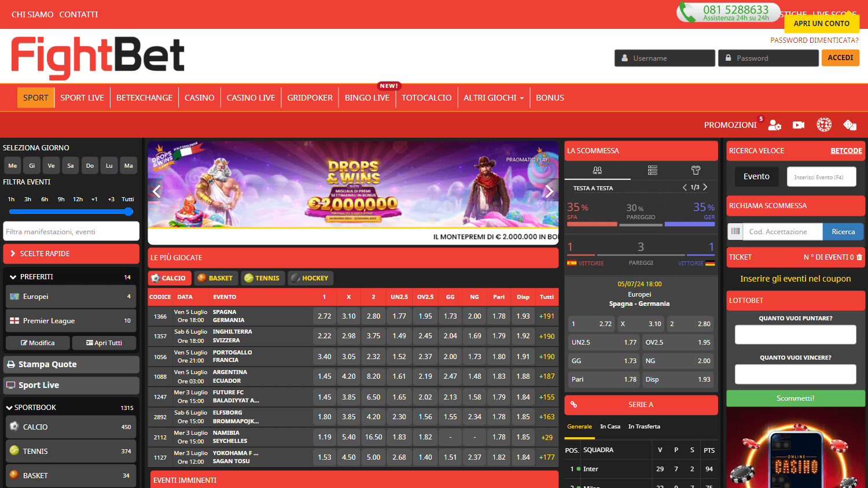868x488 pixels.
Task: Filter by day Gi
Action: click(32, 165)
